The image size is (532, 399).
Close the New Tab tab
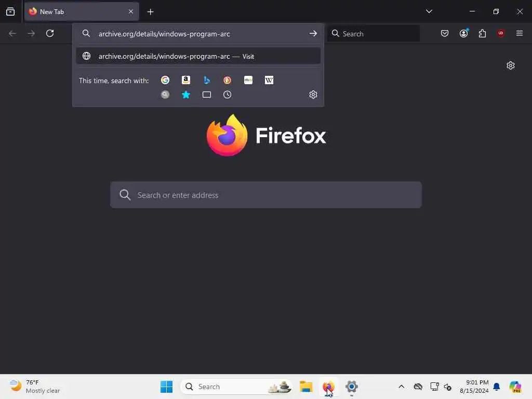[131, 11]
